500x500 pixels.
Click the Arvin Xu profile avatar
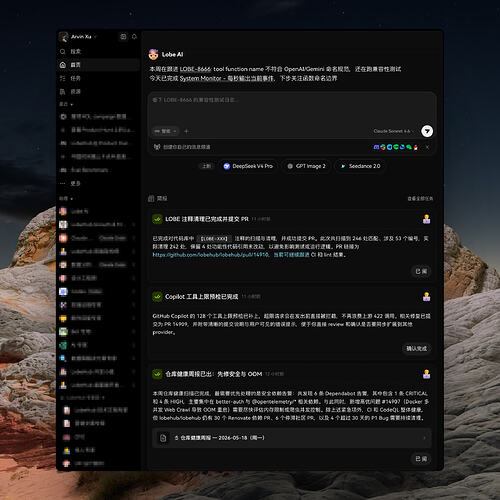[63, 37]
